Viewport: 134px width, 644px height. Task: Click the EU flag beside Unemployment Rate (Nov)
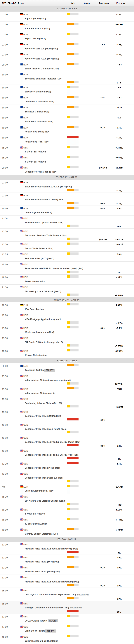pos(22,208)
